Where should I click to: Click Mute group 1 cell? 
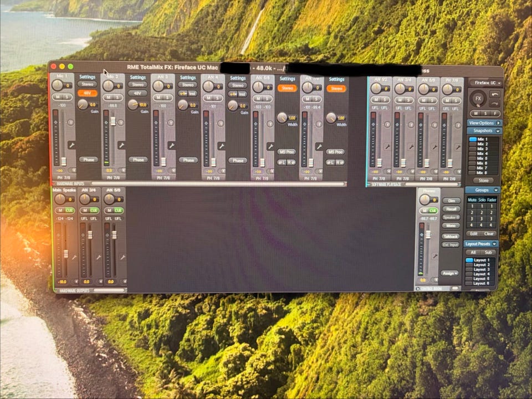pyautogui.click(x=472, y=206)
